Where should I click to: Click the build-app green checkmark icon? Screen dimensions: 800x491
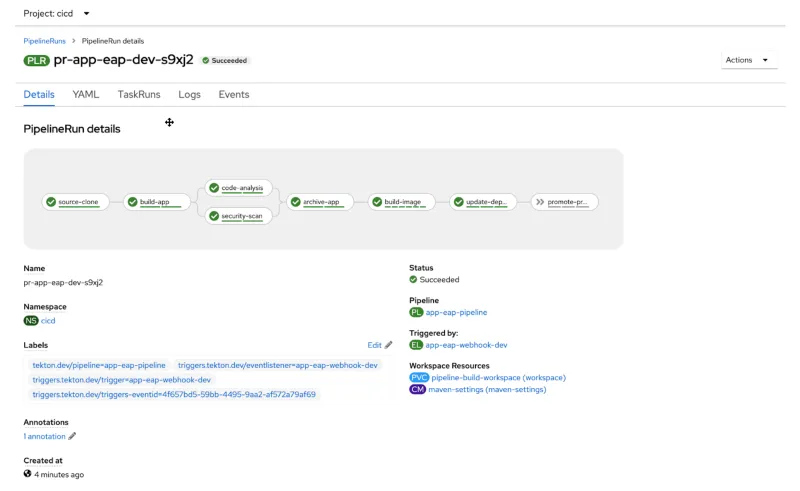(x=132, y=202)
